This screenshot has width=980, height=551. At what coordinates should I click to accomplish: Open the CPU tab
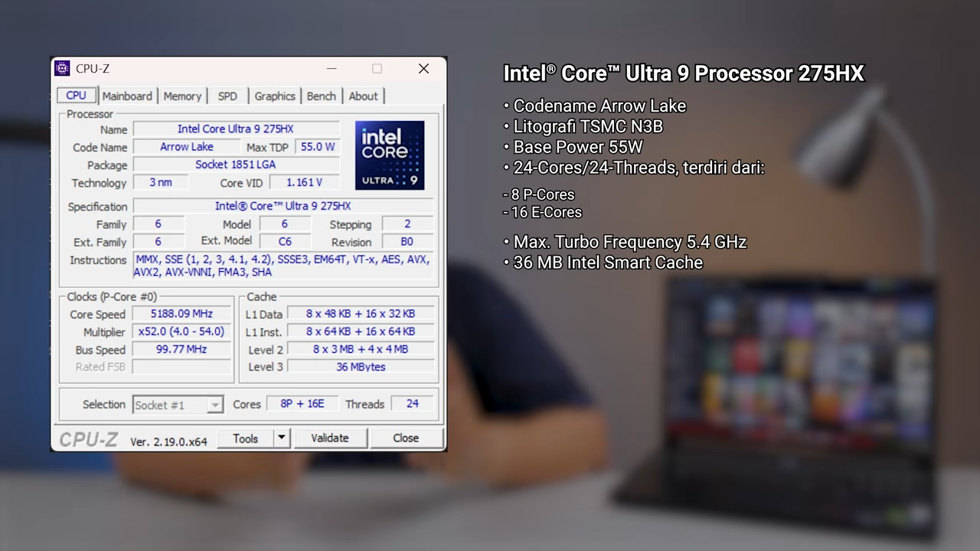coord(77,96)
